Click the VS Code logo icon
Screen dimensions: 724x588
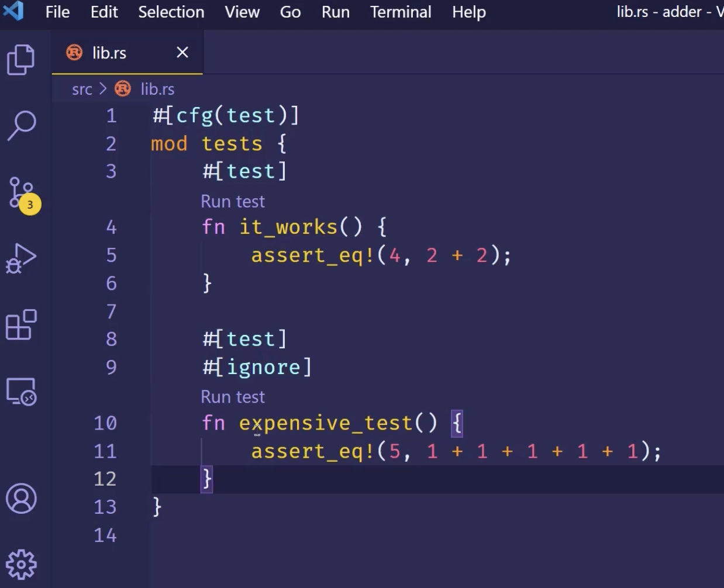[x=13, y=12]
